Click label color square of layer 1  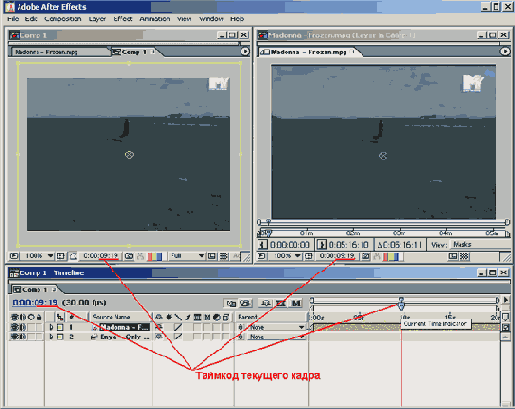coord(60,327)
